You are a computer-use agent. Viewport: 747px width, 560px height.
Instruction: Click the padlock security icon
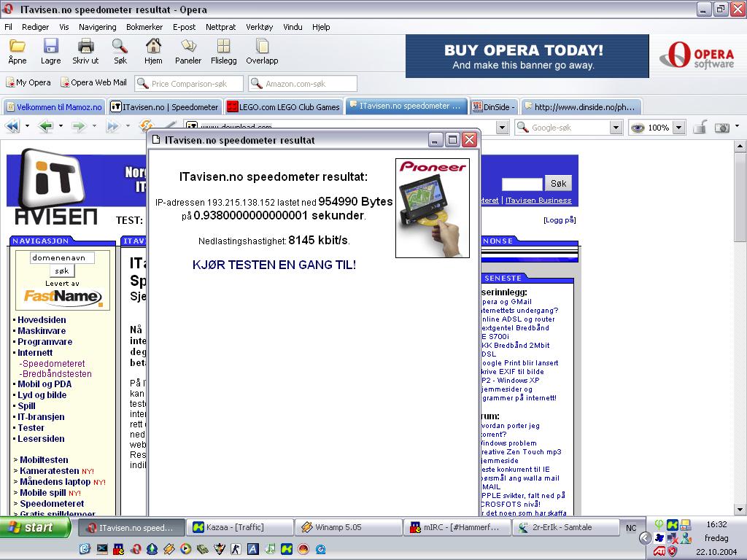[x=700, y=127]
